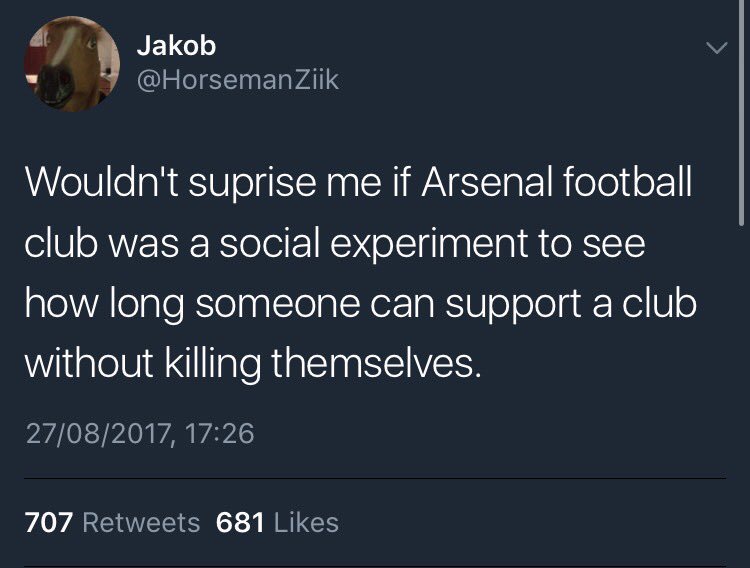View the 707 Retweets list
This screenshot has width=750, height=568.
tap(111, 522)
